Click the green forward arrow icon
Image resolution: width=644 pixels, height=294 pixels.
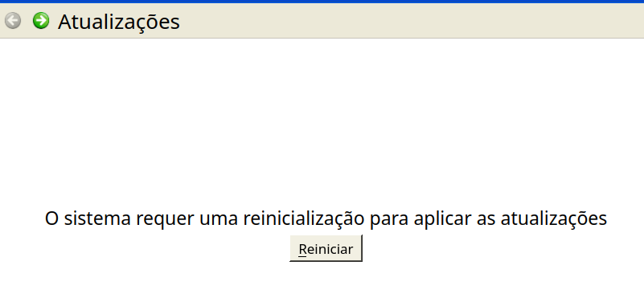coord(41,21)
